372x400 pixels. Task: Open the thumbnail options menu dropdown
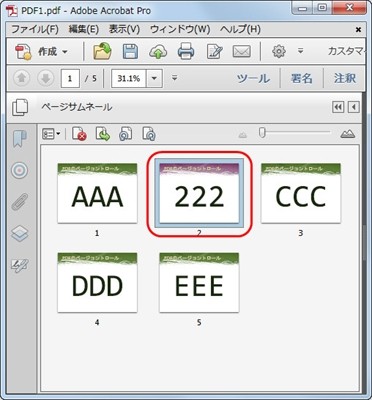[x=51, y=134]
